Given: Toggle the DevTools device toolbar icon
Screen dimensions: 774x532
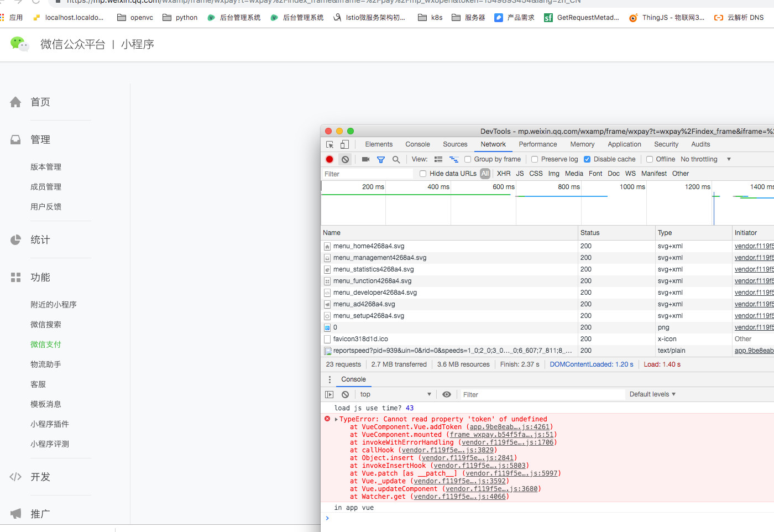Looking at the screenshot, I should (344, 144).
